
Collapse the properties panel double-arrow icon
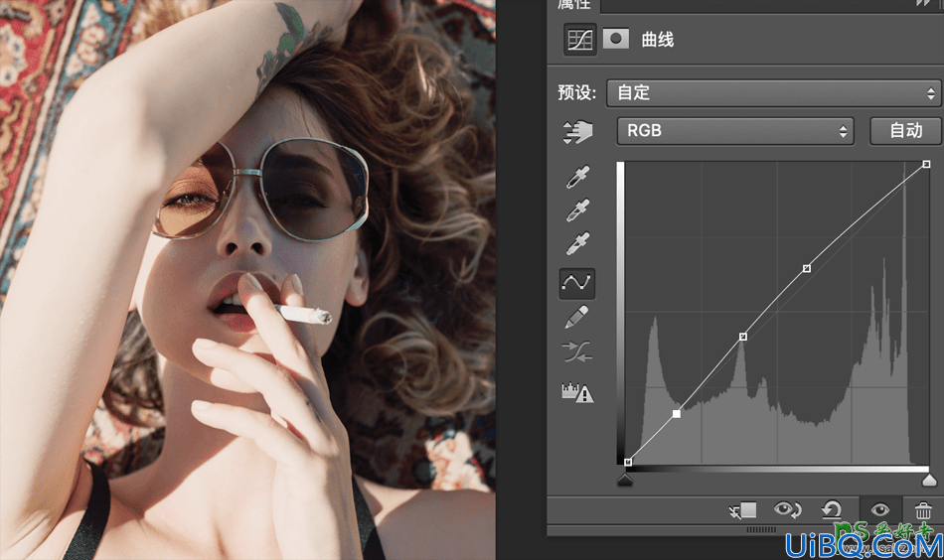pyautogui.click(x=924, y=3)
